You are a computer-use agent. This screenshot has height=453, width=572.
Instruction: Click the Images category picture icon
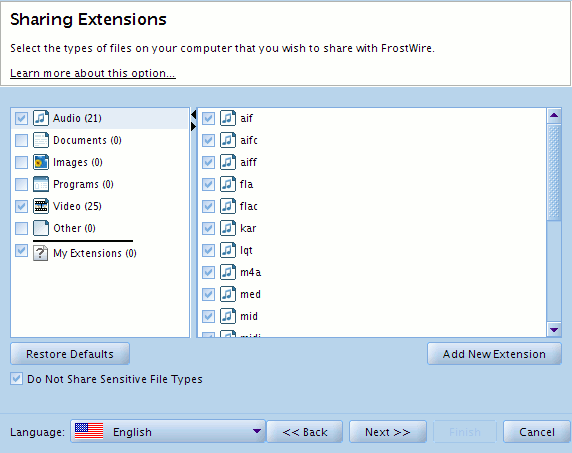click(x=40, y=162)
